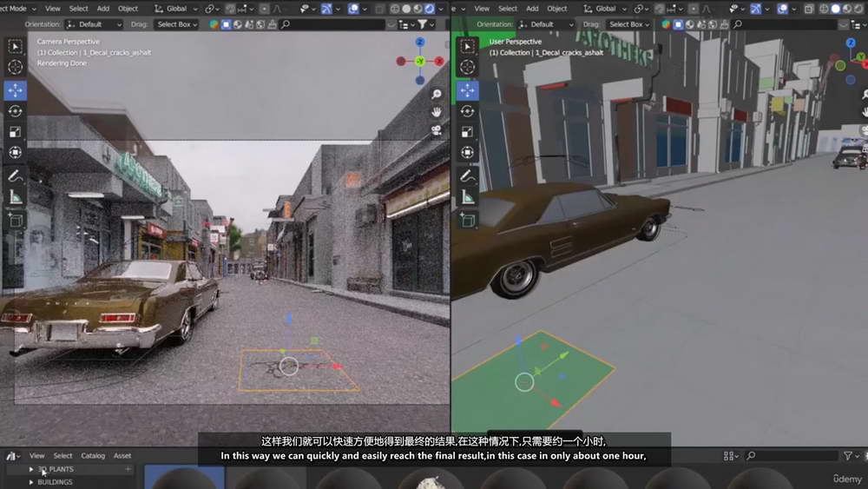Screen dimensions: 868x489
Task: Toggle proportional editing in left viewport header
Action: point(264,9)
